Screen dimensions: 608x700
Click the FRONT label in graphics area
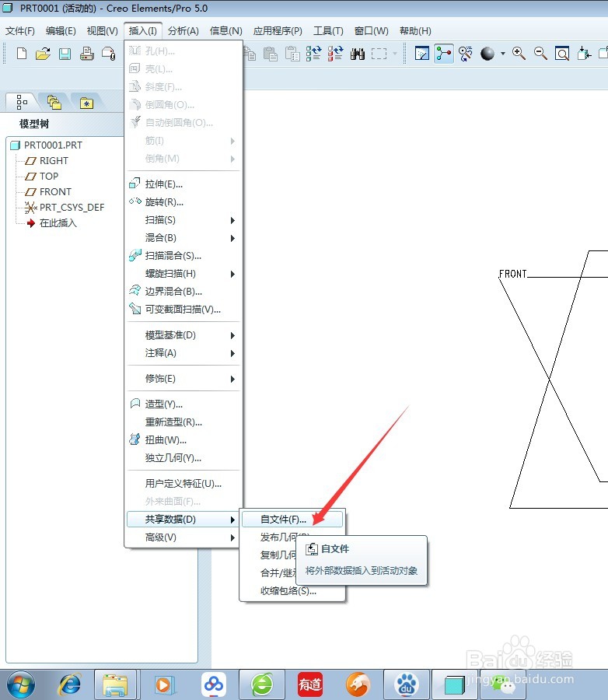pos(512,274)
